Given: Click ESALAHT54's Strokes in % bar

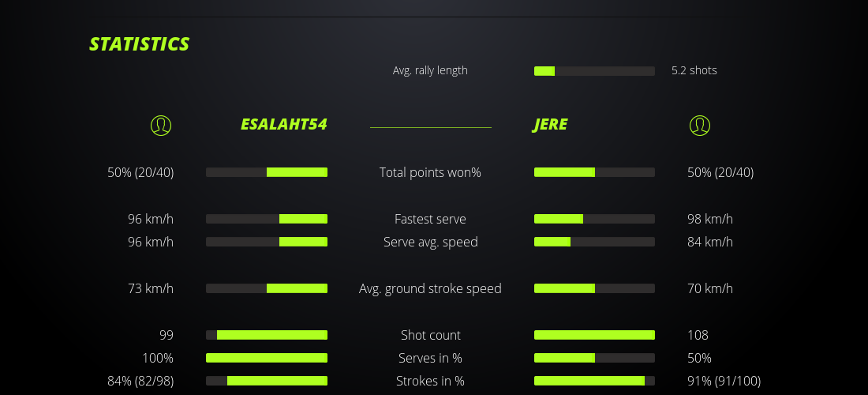Looking at the screenshot, I should click(267, 381).
